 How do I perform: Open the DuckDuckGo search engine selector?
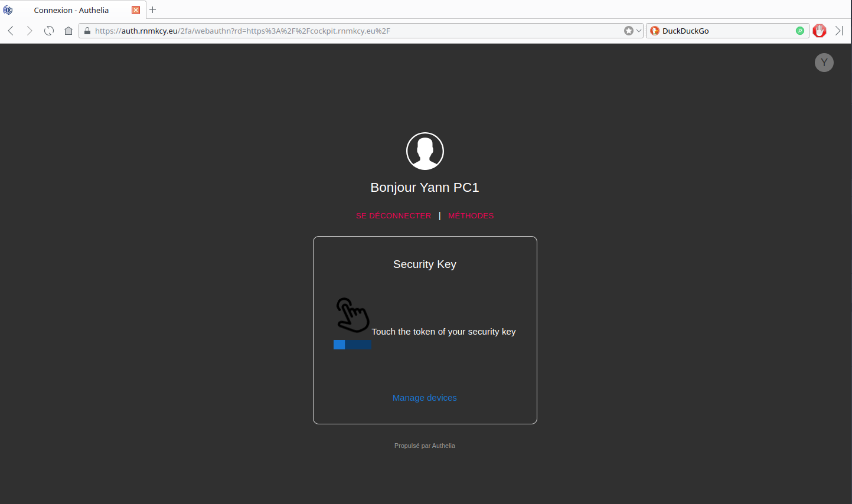[x=655, y=31]
